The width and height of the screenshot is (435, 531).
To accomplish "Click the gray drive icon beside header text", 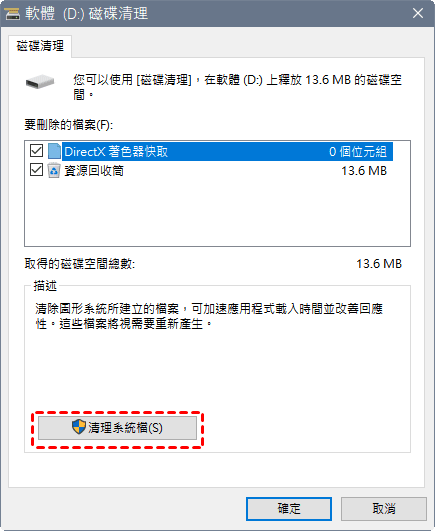I will [x=40, y=82].
